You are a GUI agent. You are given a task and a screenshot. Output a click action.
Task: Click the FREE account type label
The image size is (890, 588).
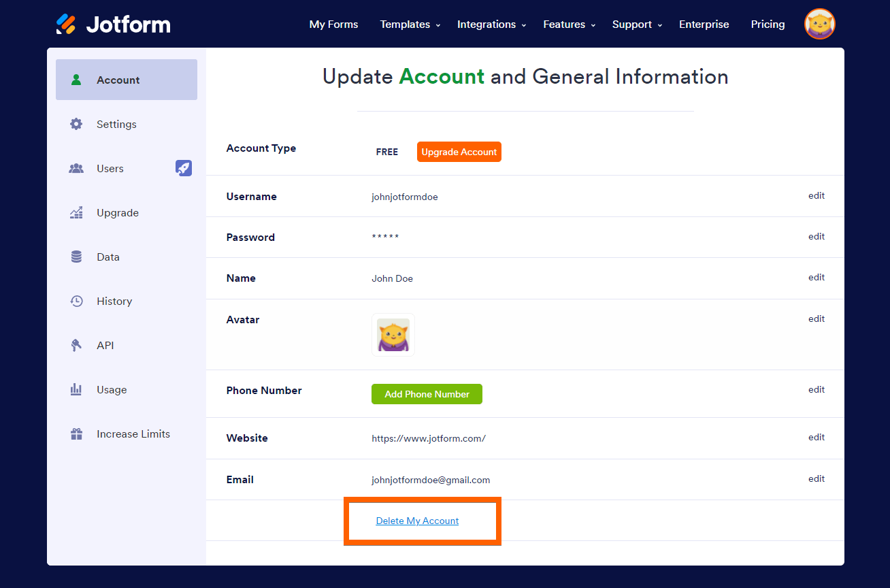pos(387,152)
